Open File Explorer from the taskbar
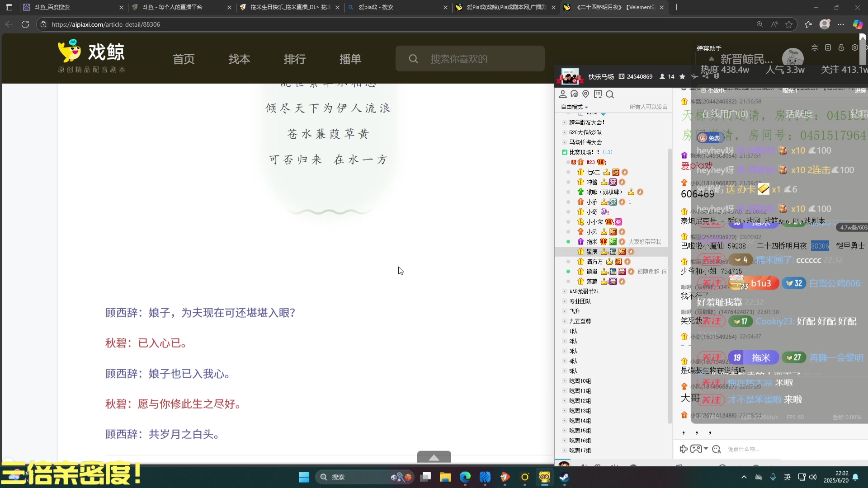 [x=445, y=477]
